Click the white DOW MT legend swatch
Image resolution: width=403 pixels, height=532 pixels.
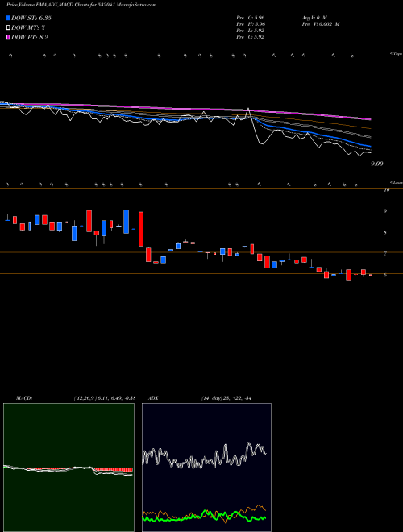8,28
